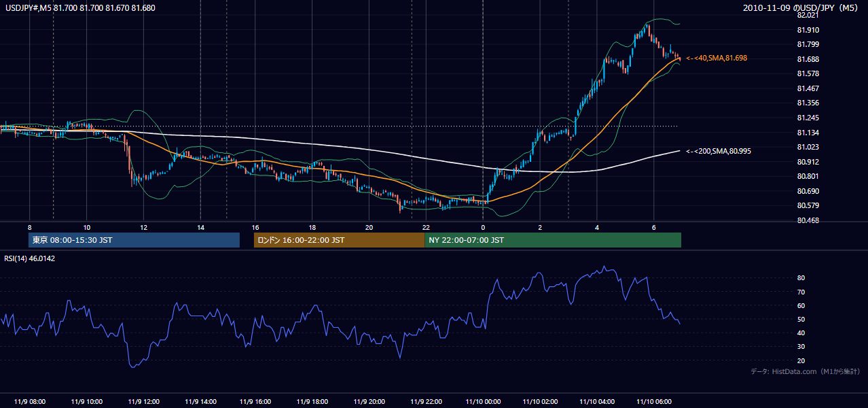The height and width of the screenshot is (408, 868).
Task: Select the Tokyo 08:00-15:30 JST session bar
Action: (134, 240)
